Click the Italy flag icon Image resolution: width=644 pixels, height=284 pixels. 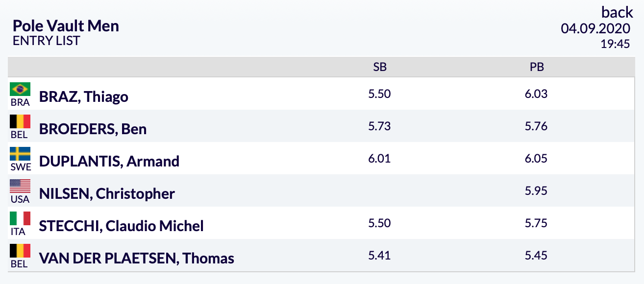[x=20, y=218]
